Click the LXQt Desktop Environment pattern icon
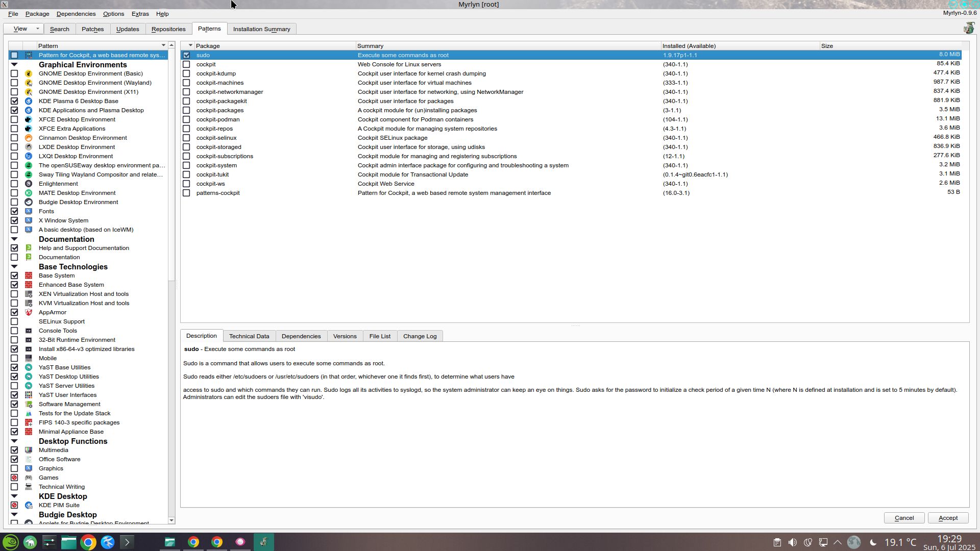This screenshot has width=980, height=551. pyautogui.click(x=29, y=156)
